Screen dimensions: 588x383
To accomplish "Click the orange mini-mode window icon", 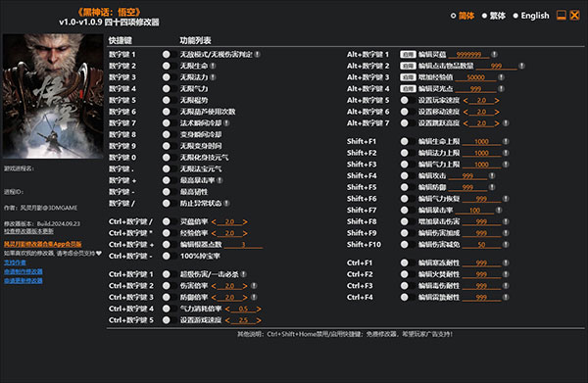I will pos(561,16).
